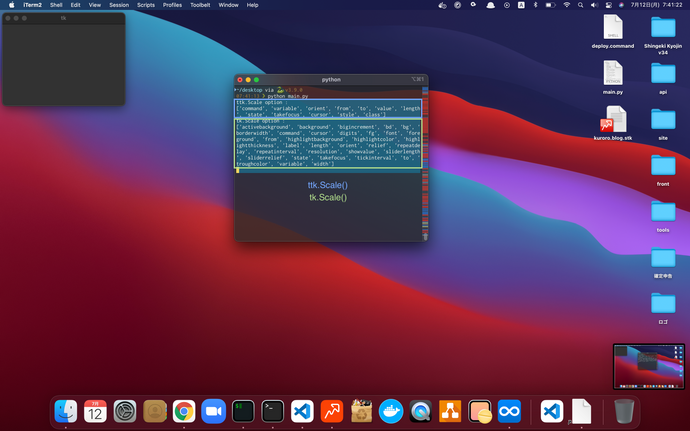
Task: Click the Wi-Fi status icon
Action: (566, 5)
